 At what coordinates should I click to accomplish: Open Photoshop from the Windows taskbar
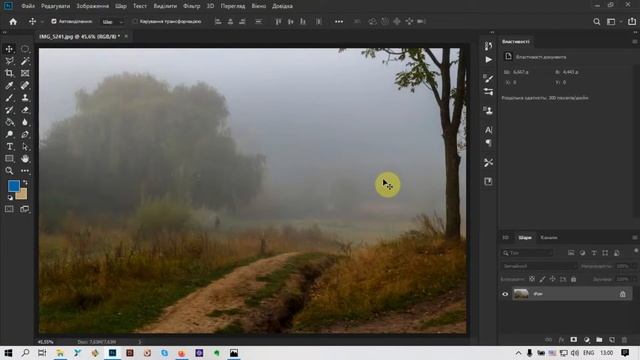pyautogui.click(x=112, y=353)
